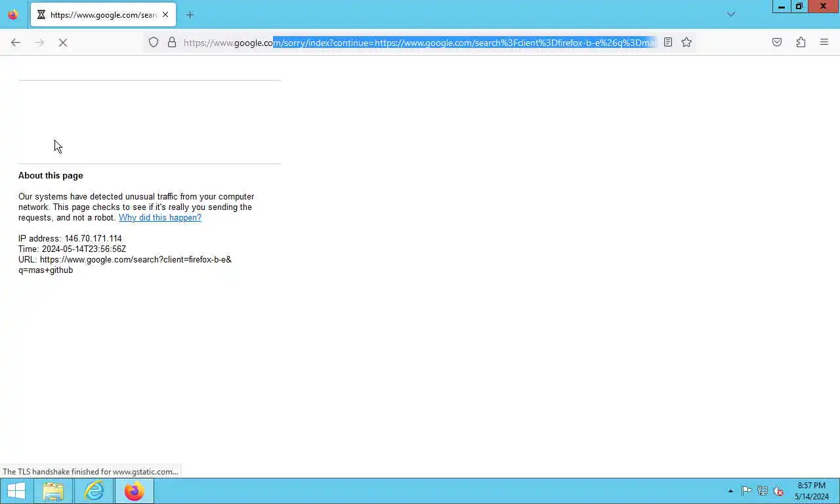Open the taskbar clock showing 8:57 PM

811,491
